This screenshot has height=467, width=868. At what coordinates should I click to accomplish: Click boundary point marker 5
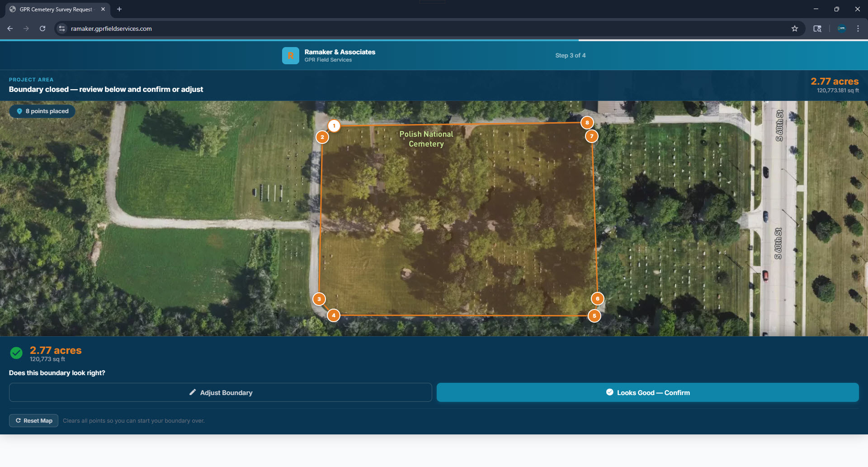(594, 316)
